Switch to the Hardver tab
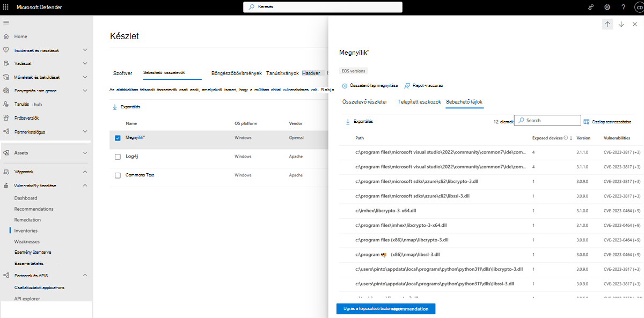This screenshot has height=318, width=644. (311, 73)
